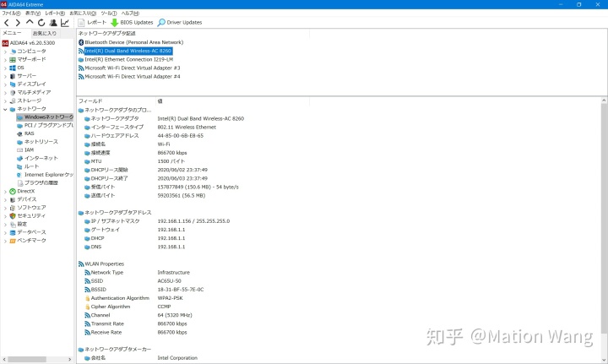Open the お気に入り(O) menu
Screen dimensions: 608x364
pos(83,14)
